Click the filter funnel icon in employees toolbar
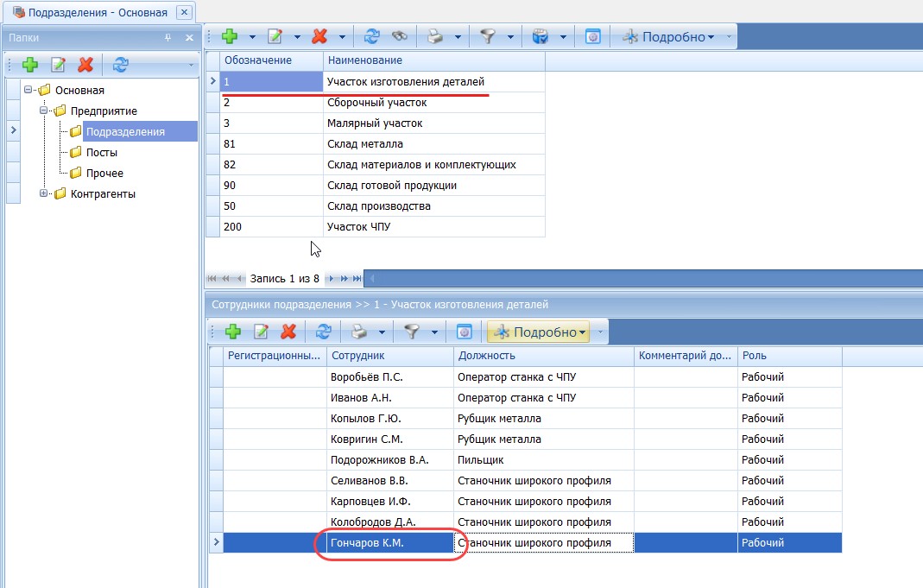The width and height of the screenshot is (923, 588). point(412,332)
